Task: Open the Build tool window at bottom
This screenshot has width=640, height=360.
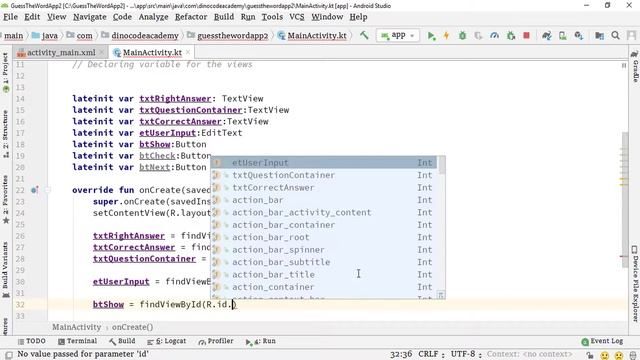Action: click(x=122, y=341)
